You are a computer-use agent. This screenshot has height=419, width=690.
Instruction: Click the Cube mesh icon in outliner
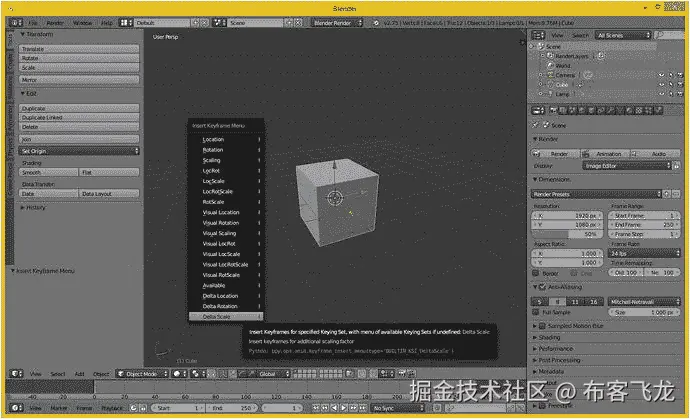550,85
